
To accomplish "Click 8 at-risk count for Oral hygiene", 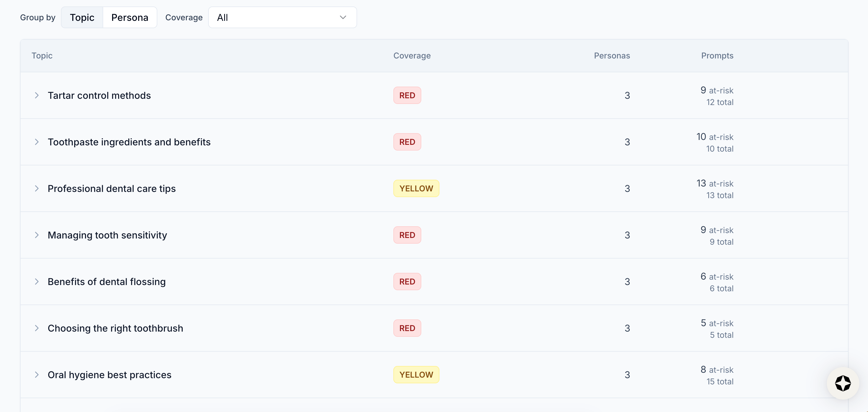I will tap(716, 370).
